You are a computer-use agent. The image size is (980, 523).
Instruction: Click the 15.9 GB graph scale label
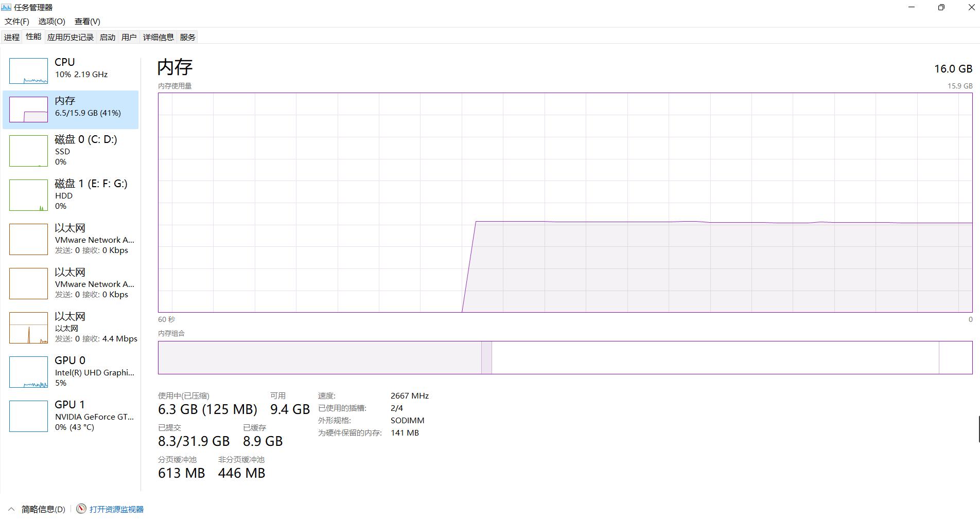click(x=960, y=86)
